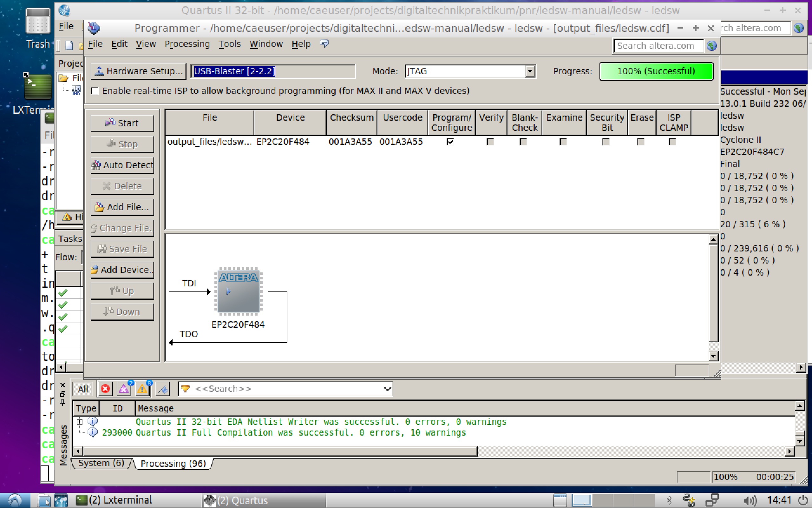Open Programmer Window menu
812x508 pixels.
[266, 44]
